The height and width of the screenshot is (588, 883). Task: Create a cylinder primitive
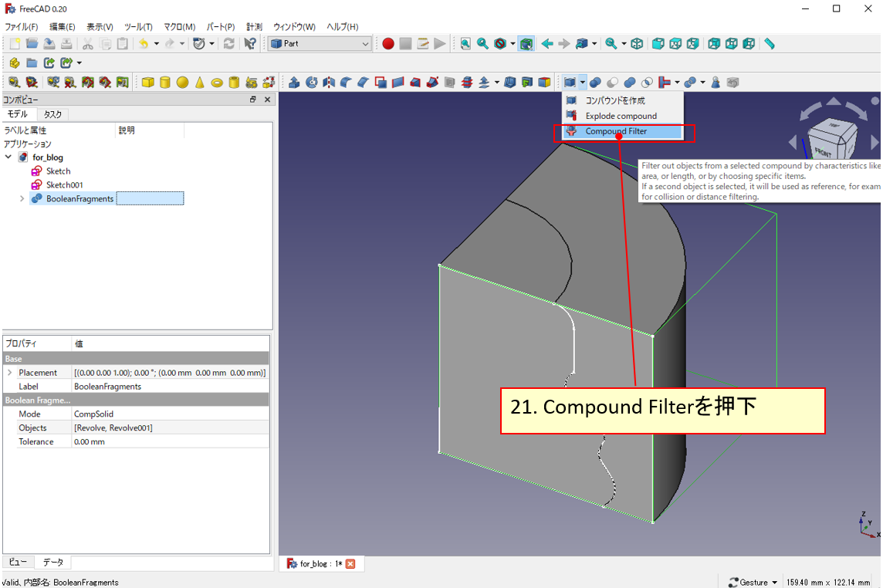pyautogui.click(x=165, y=83)
